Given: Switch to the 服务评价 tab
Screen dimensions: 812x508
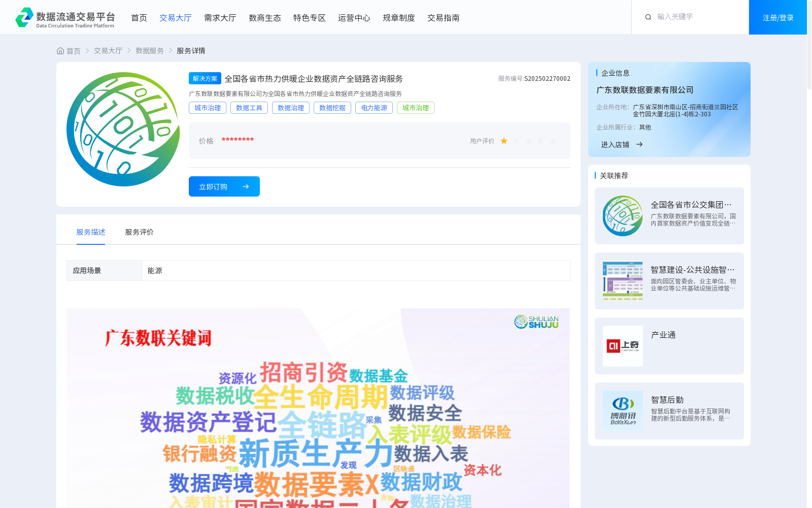Looking at the screenshot, I should pyautogui.click(x=140, y=232).
